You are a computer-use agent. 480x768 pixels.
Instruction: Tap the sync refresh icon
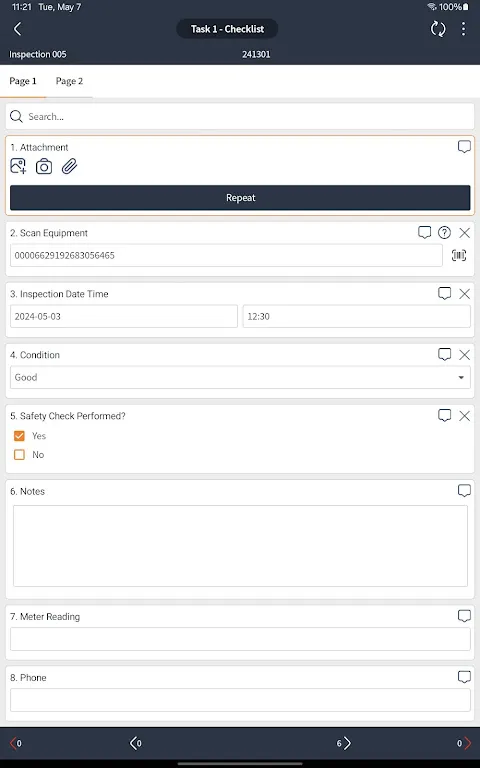coord(438,29)
